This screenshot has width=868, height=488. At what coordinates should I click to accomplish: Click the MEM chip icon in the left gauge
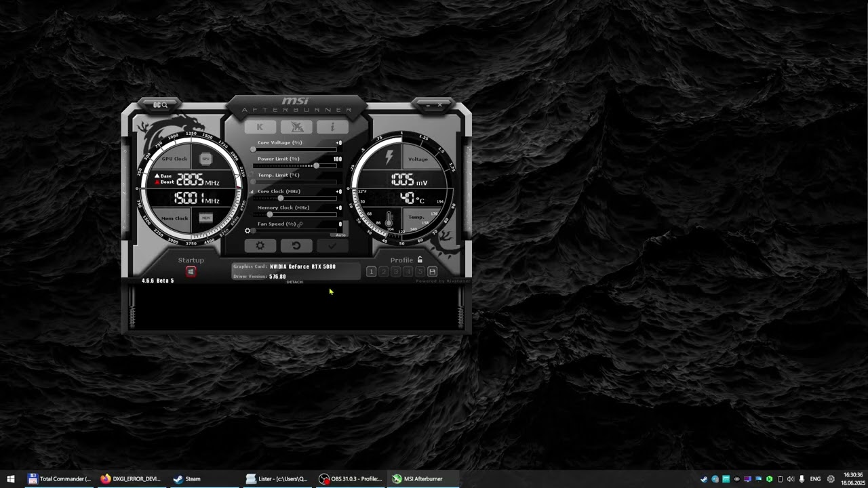coord(206,218)
